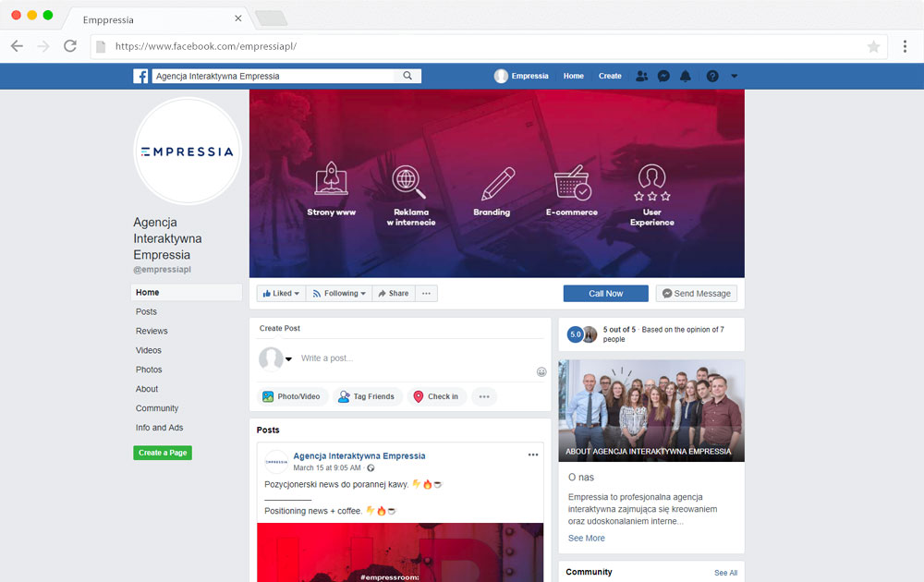Viewport: 924px width, 582px height.
Task: Click the Check in button
Action: (436, 396)
